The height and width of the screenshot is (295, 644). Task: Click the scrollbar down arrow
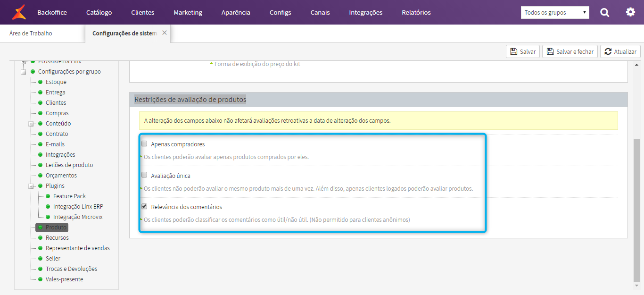click(x=636, y=285)
